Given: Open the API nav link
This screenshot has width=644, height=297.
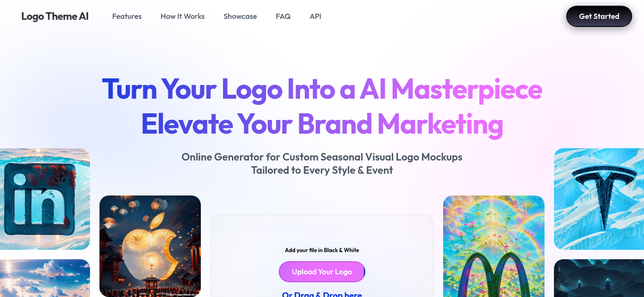Looking at the screenshot, I should coord(315,16).
